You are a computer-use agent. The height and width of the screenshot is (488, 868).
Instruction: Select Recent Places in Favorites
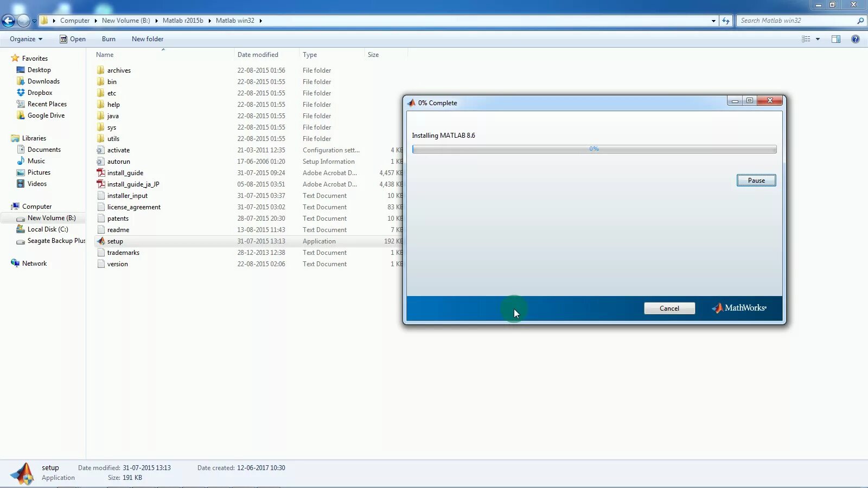[47, 104]
